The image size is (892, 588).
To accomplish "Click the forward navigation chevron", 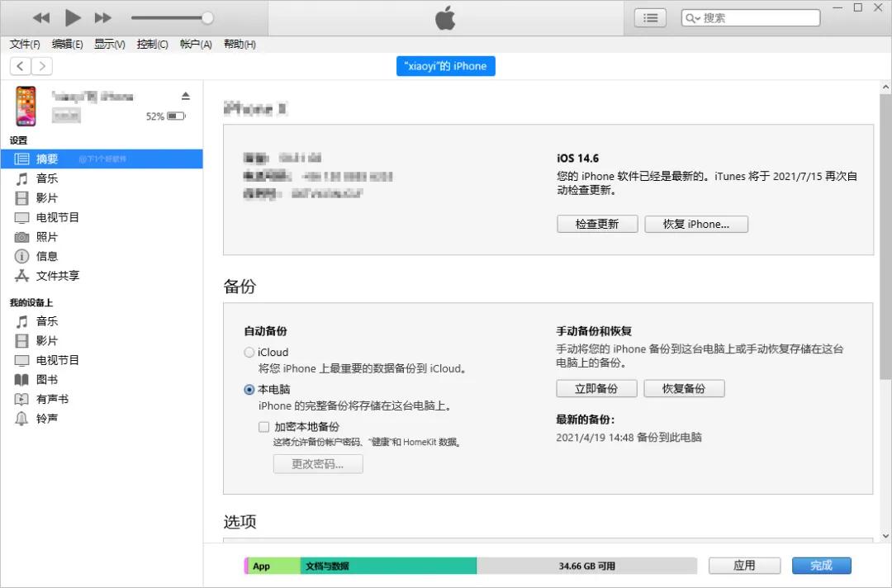I will [x=42, y=66].
